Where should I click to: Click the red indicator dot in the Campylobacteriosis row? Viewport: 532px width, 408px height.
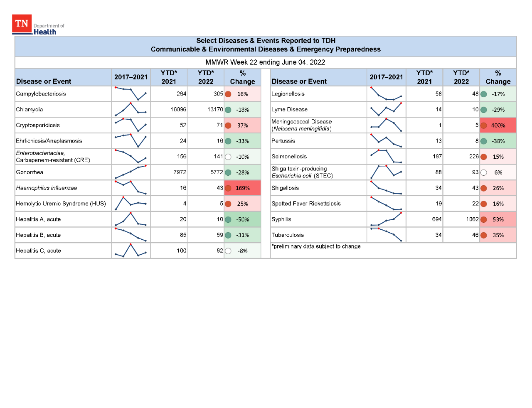(x=228, y=94)
